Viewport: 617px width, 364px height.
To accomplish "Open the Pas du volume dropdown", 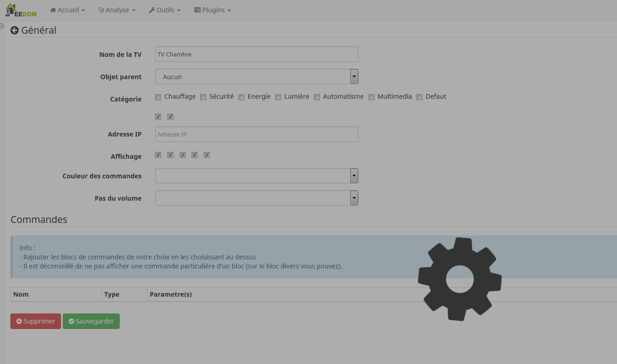I will point(257,198).
